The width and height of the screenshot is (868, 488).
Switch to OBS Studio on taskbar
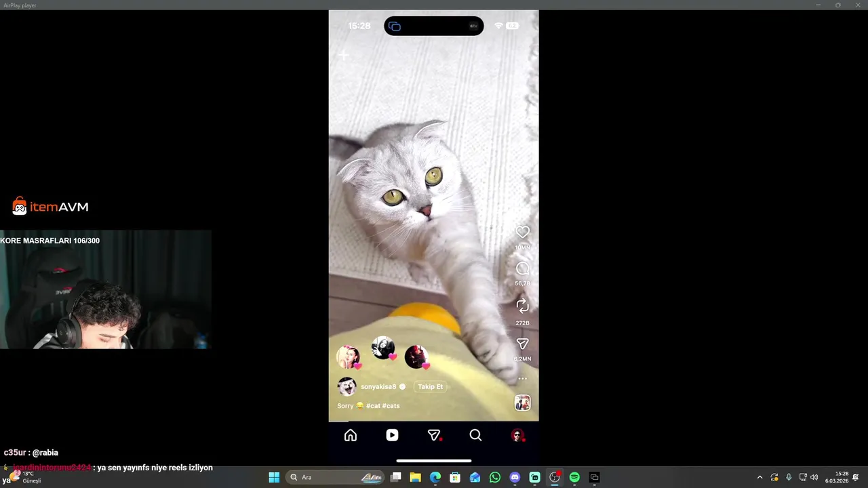[x=555, y=477]
